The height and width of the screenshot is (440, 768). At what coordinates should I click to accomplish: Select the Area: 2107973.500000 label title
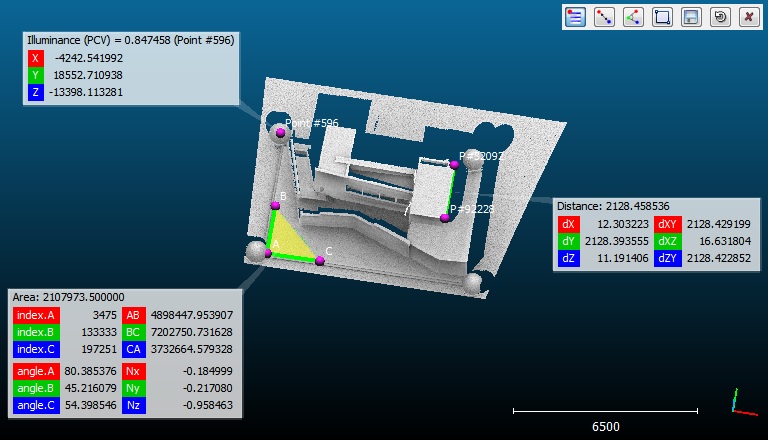coord(69,297)
